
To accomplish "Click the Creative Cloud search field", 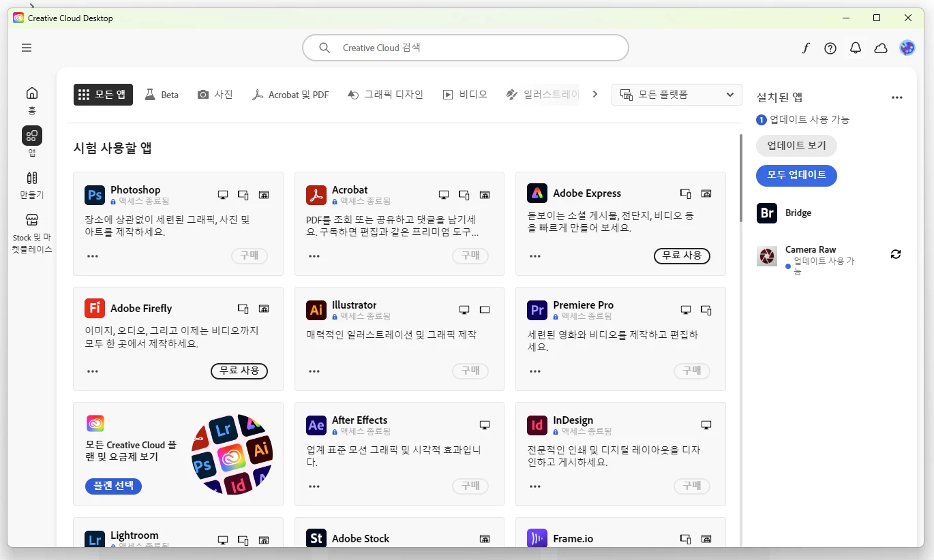I will (x=466, y=48).
